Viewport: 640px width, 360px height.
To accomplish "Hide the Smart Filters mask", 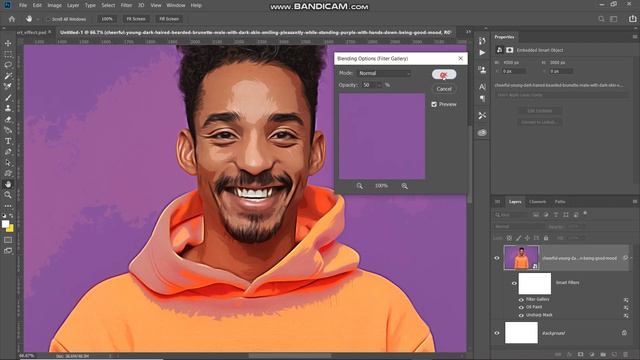I will click(514, 283).
